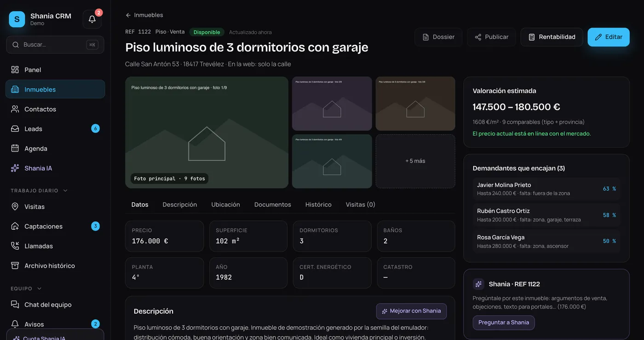
Task: Collapse the Trabajo Diario section
Action: (39, 190)
